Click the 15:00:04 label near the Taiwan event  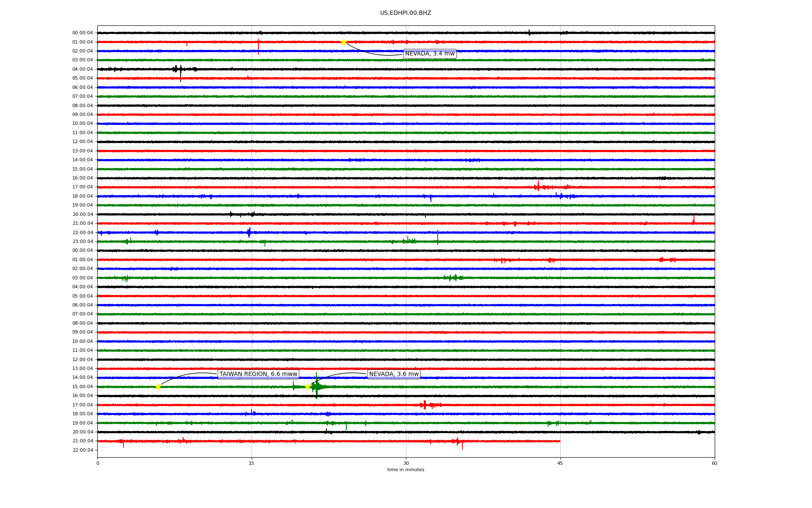click(82, 387)
